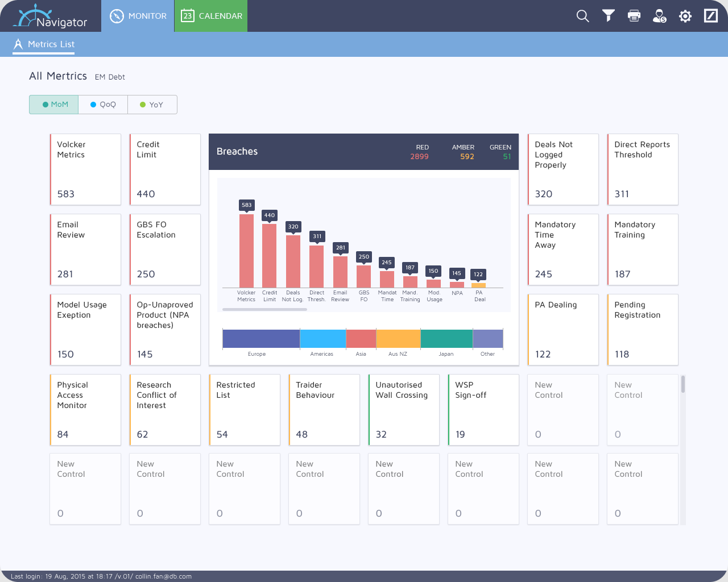This screenshot has width=728, height=582.
Task: Click the Deutsche Bank logo icon
Action: 711,16
